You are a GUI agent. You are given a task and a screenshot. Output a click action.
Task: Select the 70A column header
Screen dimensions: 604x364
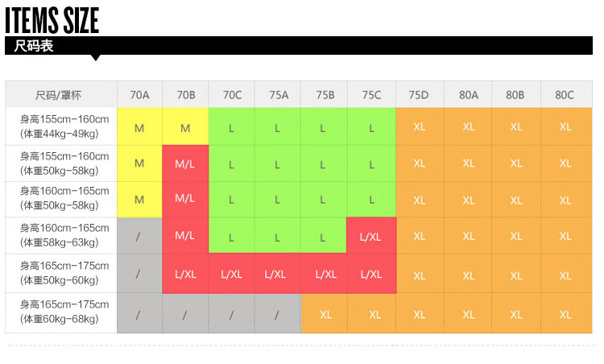click(x=140, y=94)
